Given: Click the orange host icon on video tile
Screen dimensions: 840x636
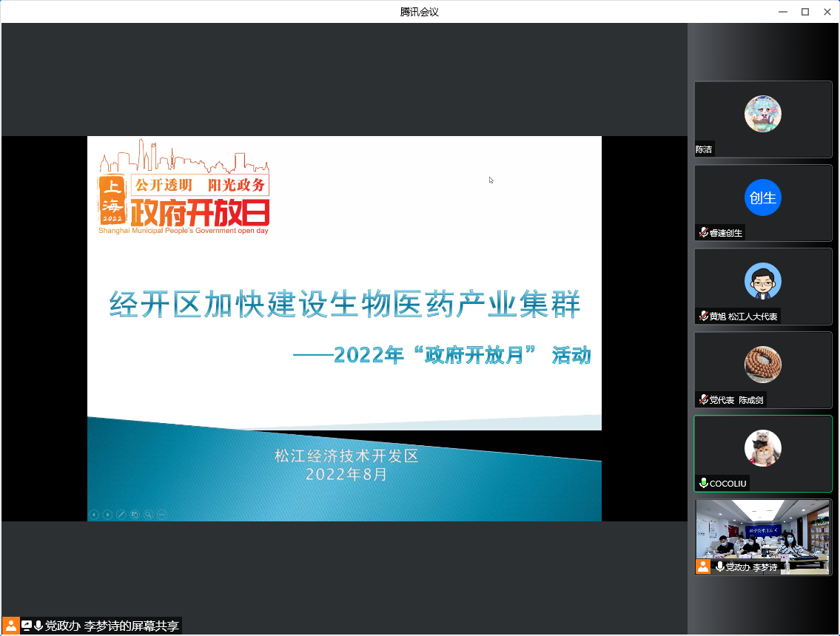Looking at the screenshot, I should coord(703,566).
